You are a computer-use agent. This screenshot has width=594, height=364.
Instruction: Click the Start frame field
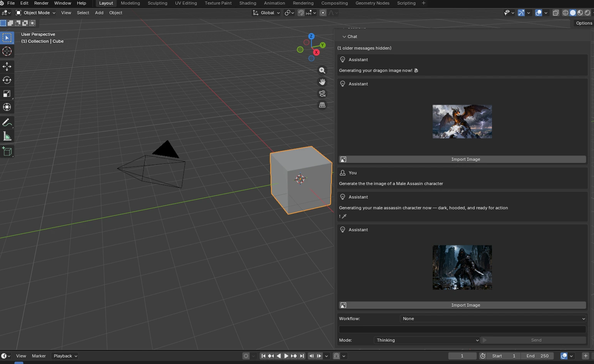(504, 356)
